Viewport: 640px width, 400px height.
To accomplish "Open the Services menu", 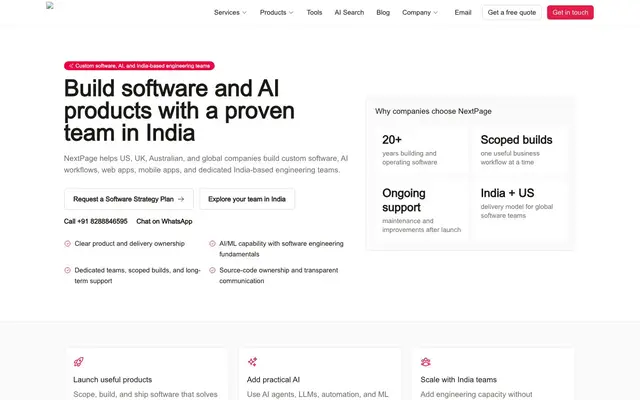I will coord(230,13).
